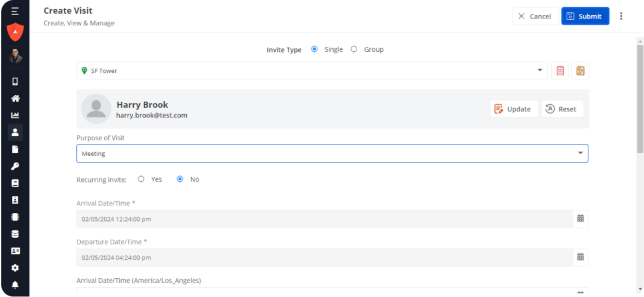The image size is (644, 297).
Task: Update Harry Brook's visitor details
Action: point(514,109)
